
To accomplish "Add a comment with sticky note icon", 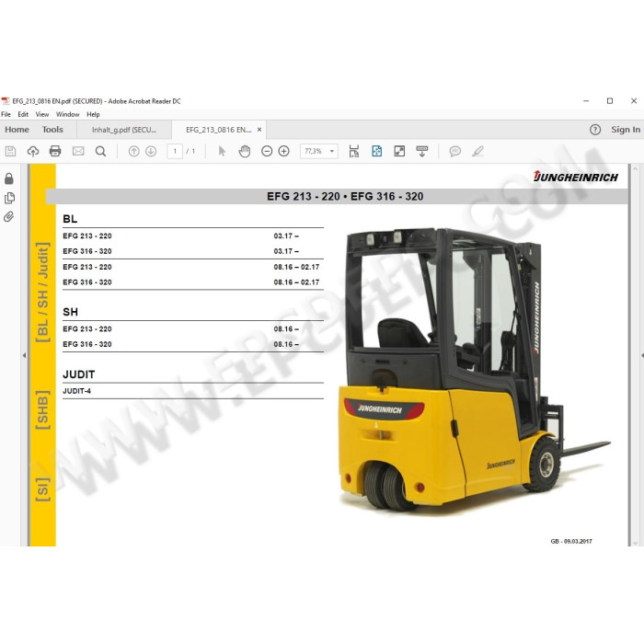I will tap(454, 152).
